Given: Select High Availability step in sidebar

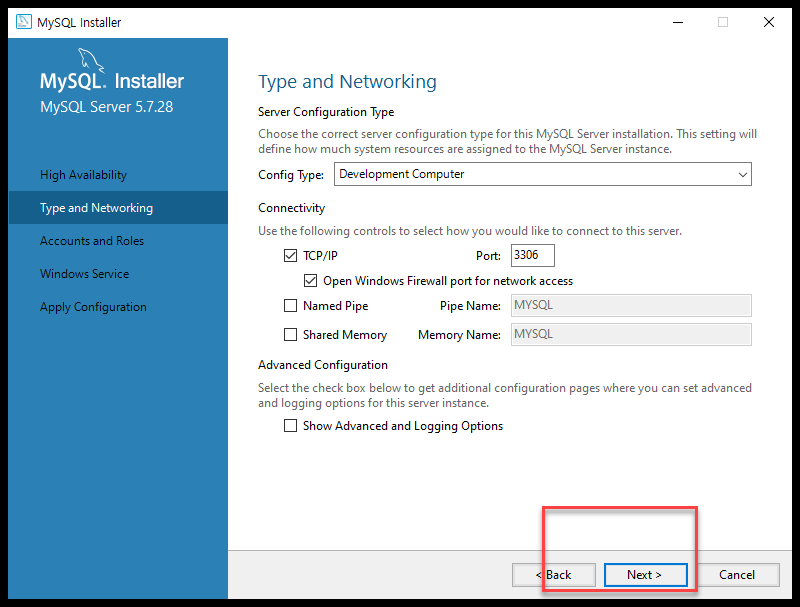Looking at the screenshot, I should click(83, 175).
